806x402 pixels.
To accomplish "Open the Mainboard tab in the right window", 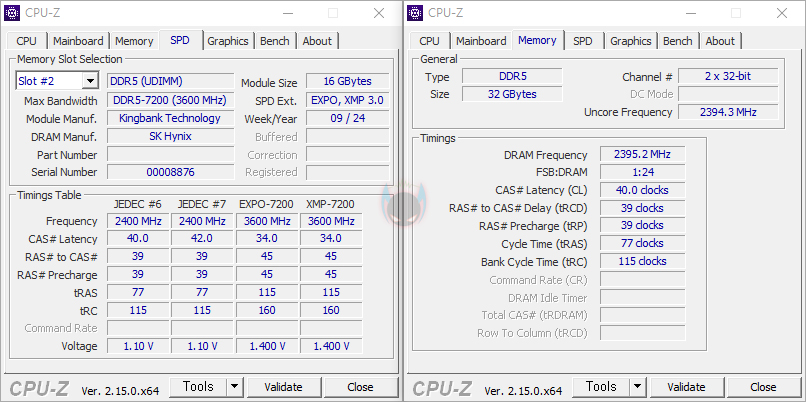I will pos(481,41).
